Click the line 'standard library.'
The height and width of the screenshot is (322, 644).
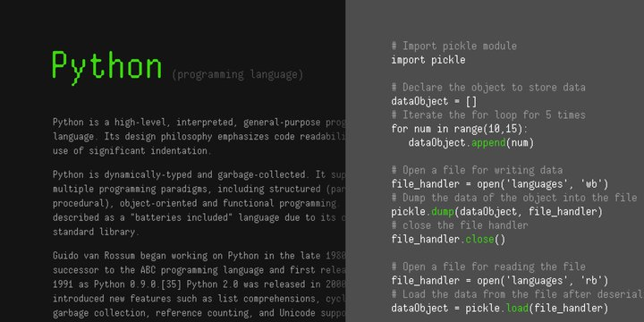[96, 232]
